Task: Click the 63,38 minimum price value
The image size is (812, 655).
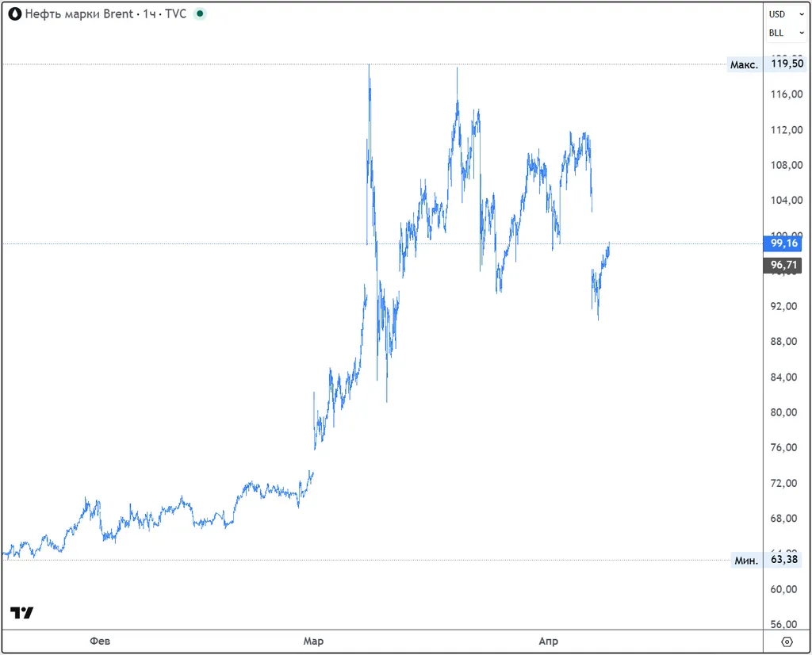Action: pyautogui.click(x=784, y=561)
